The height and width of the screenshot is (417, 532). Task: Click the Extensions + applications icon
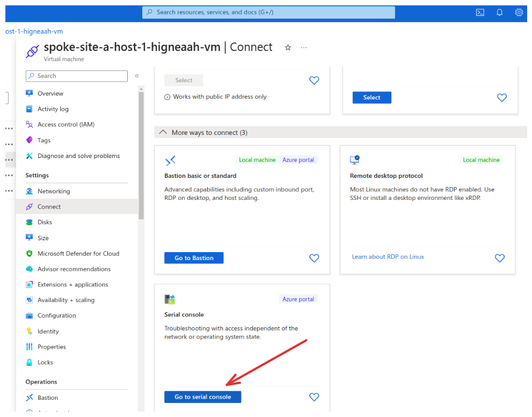pyautogui.click(x=30, y=285)
